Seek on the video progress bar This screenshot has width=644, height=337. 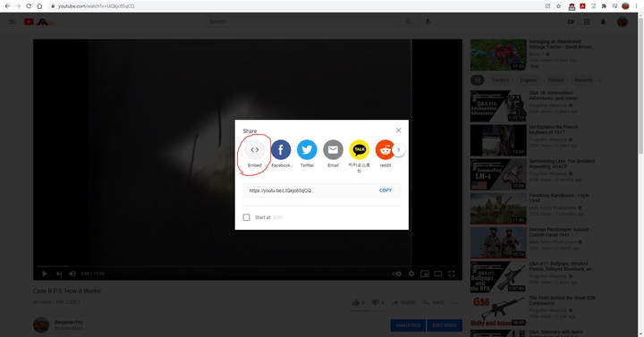point(248,266)
